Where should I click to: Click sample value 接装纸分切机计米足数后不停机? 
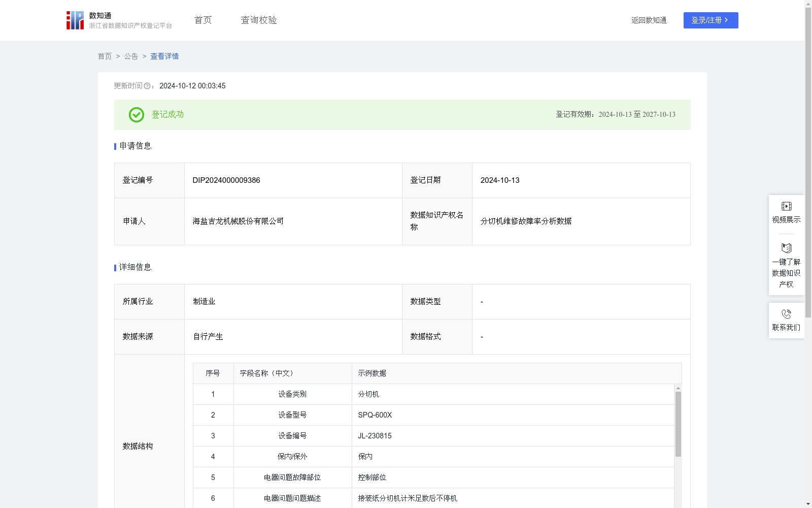[x=408, y=498]
